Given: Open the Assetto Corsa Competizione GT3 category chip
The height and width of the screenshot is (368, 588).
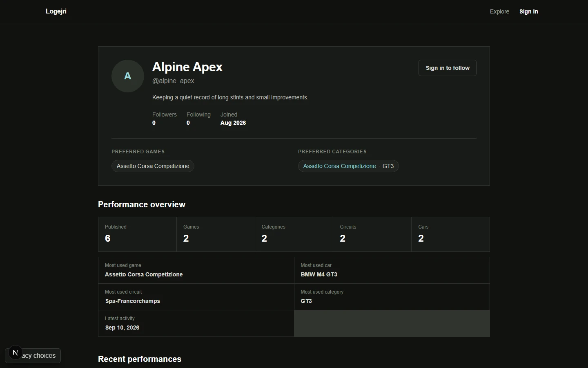Looking at the screenshot, I should (x=348, y=166).
